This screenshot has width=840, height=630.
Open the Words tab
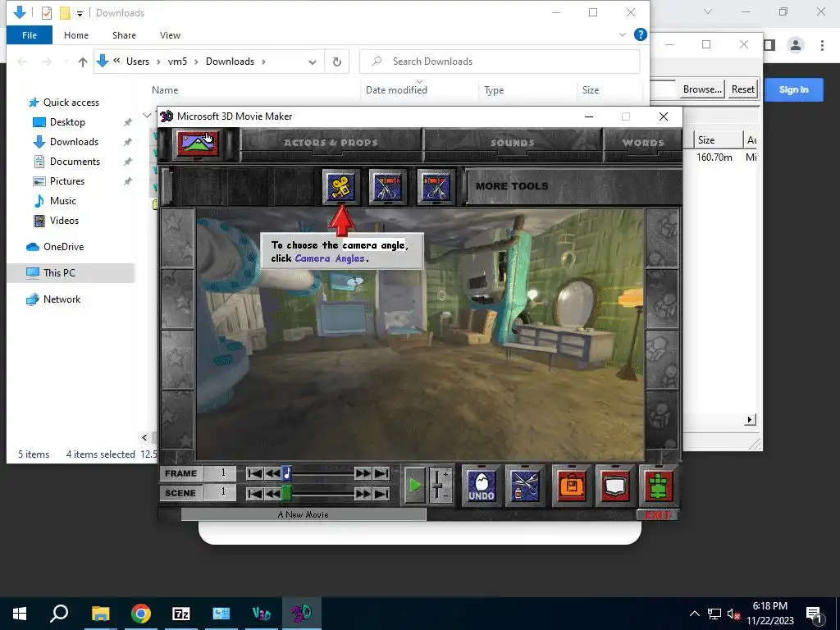pos(643,143)
